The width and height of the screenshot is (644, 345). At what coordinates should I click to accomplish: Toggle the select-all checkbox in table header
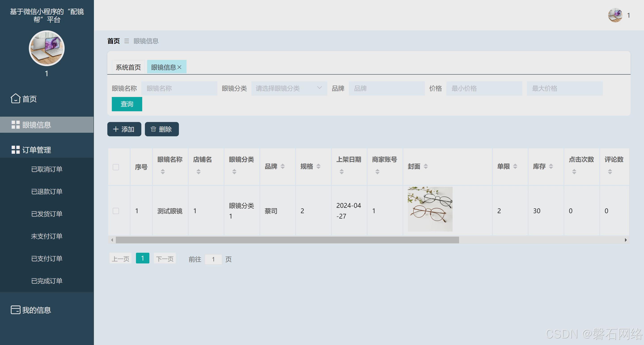point(116,167)
